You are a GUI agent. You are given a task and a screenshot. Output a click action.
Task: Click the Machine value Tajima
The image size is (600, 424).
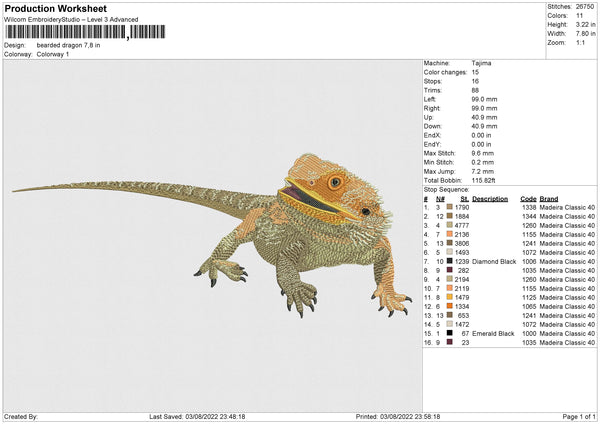[x=481, y=63]
